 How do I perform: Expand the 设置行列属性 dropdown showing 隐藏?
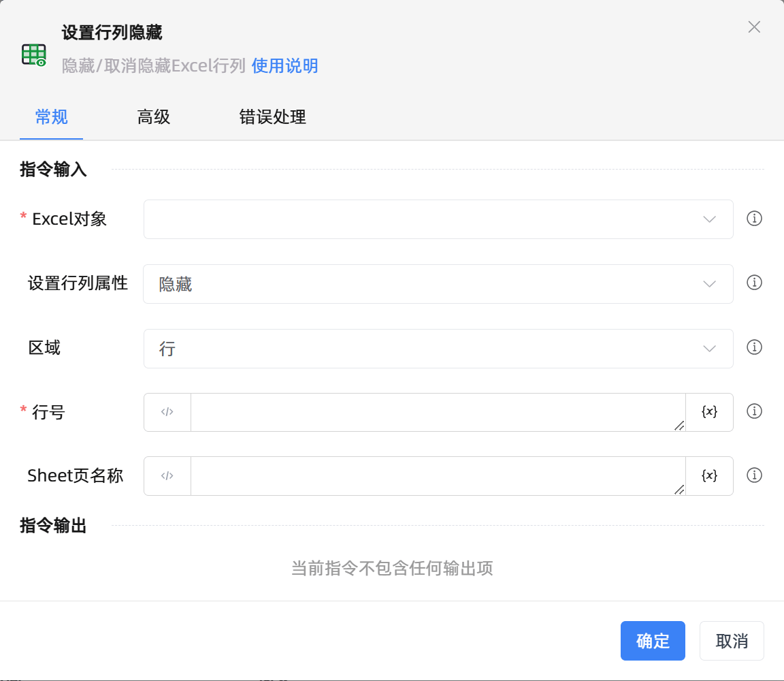438,284
